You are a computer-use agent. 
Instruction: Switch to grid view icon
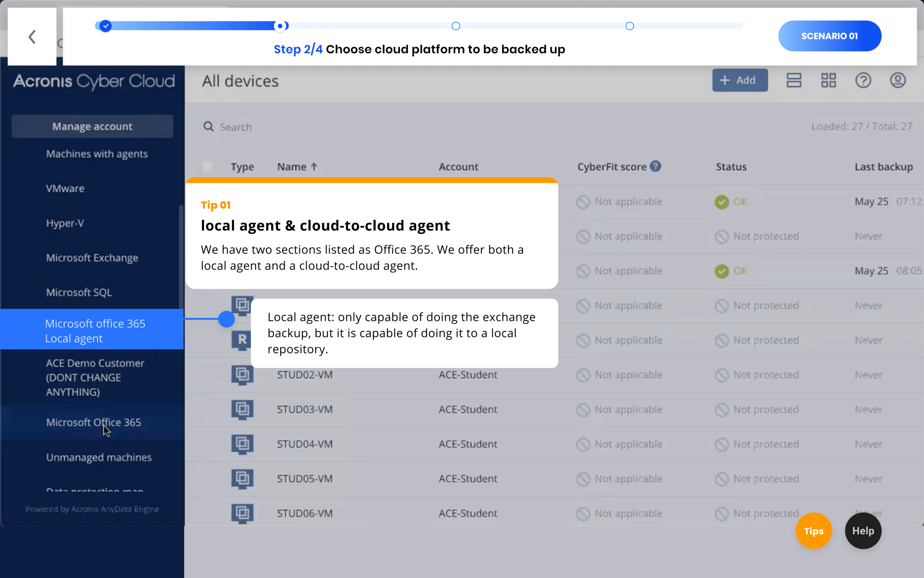coord(828,80)
